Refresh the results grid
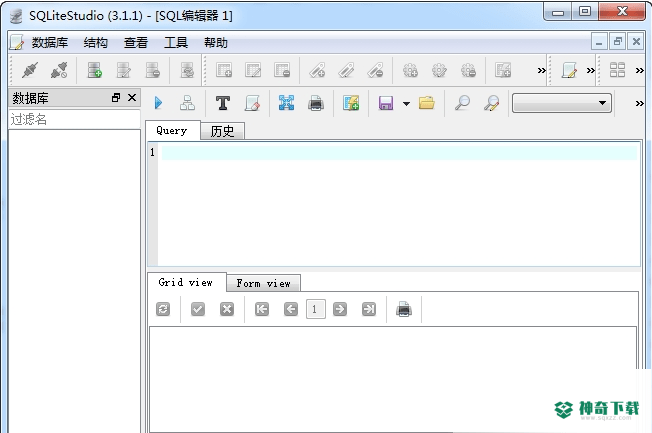 click(x=163, y=309)
